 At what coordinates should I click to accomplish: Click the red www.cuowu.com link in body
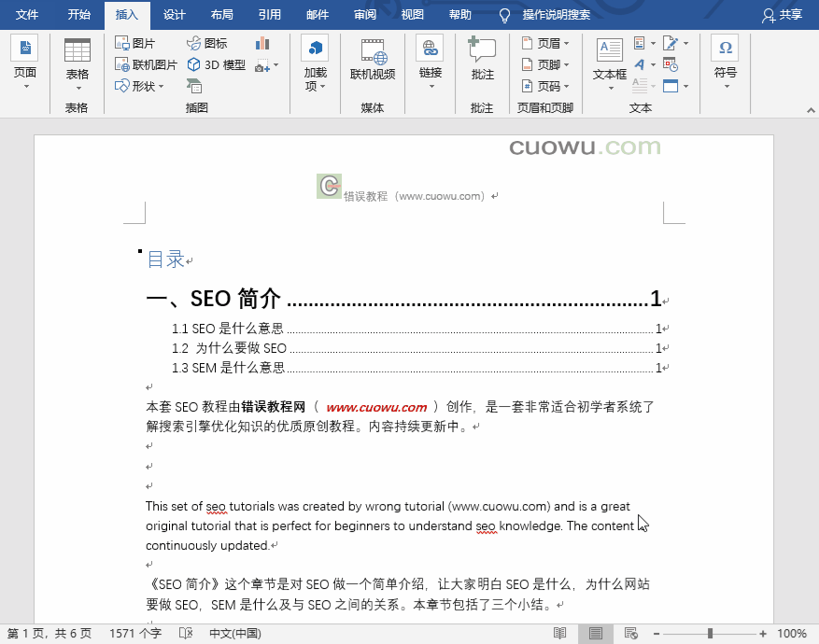(x=376, y=407)
